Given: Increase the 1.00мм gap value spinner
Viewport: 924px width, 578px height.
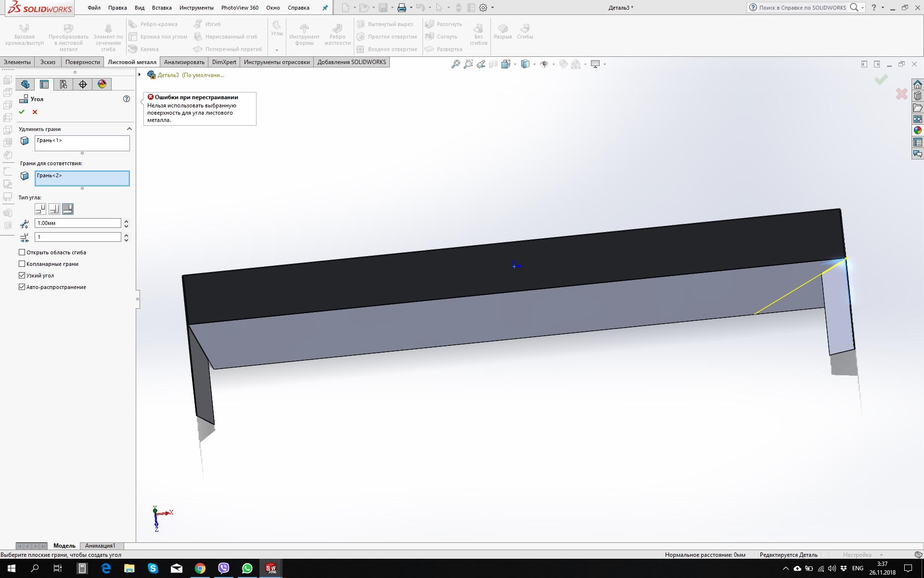Looking at the screenshot, I should point(126,221).
